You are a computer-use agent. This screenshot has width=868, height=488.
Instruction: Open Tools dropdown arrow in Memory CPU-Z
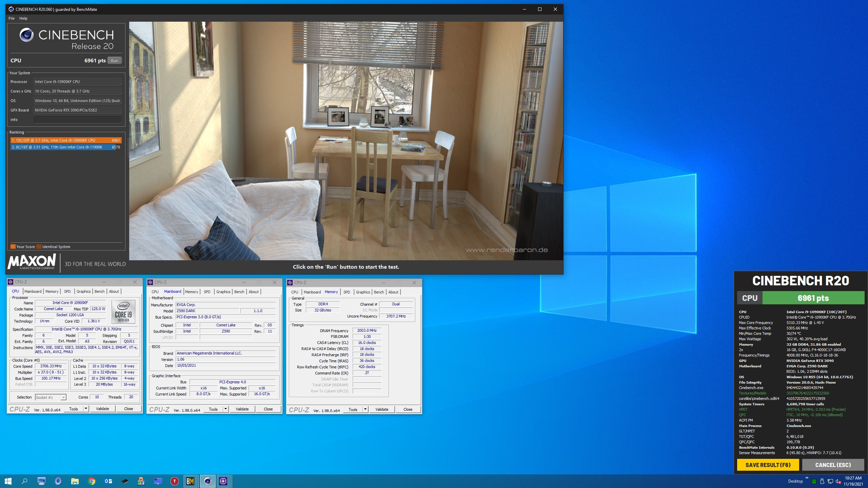[x=365, y=409]
